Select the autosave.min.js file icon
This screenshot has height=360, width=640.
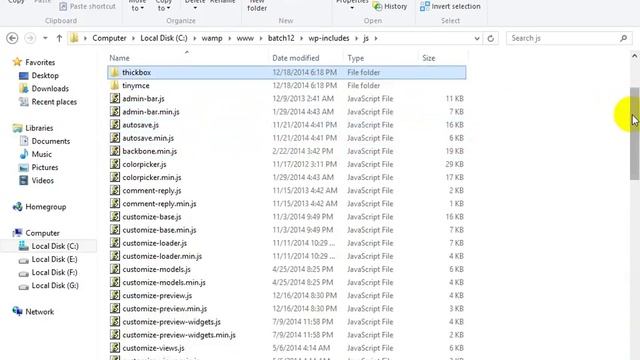tap(115, 138)
